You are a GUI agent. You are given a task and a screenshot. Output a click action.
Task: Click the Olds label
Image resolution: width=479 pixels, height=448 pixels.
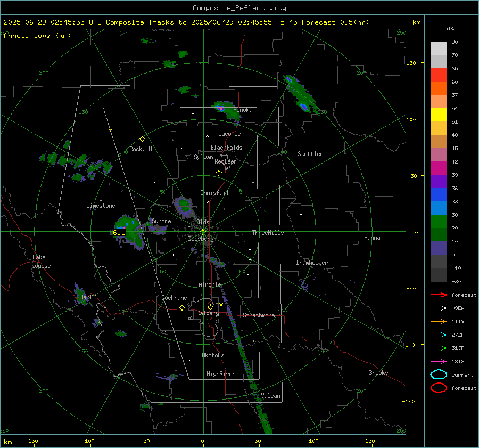(x=203, y=222)
